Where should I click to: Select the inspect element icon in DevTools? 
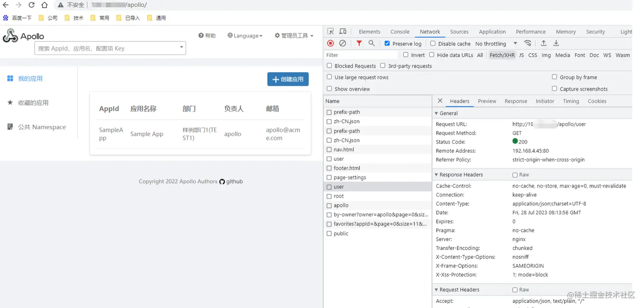tap(330, 31)
